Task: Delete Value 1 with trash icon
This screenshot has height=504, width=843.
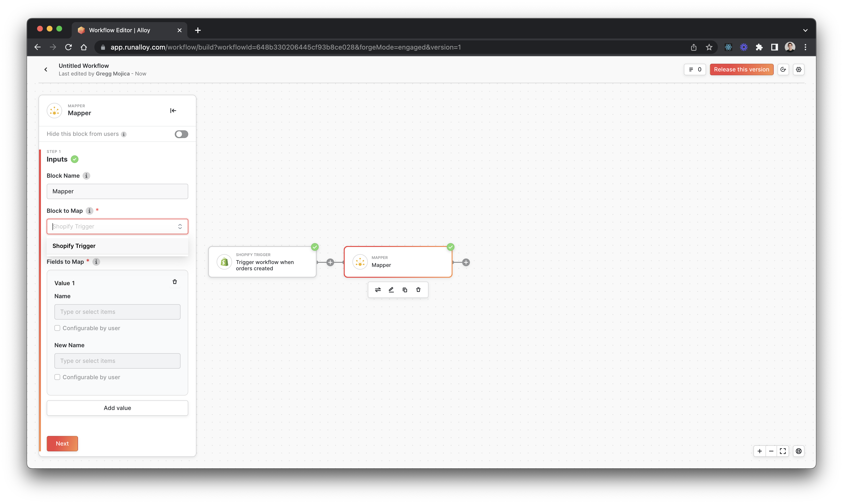Action: (175, 282)
